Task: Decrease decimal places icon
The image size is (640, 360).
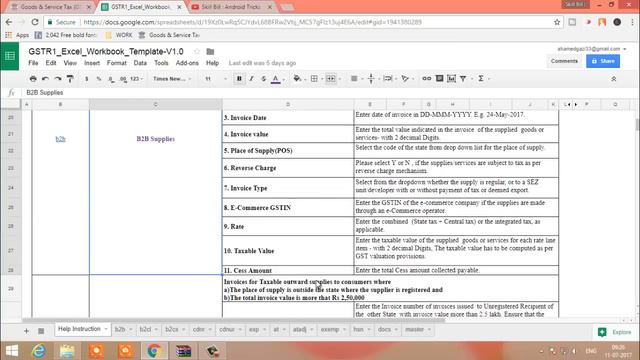Action: tap(111, 79)
